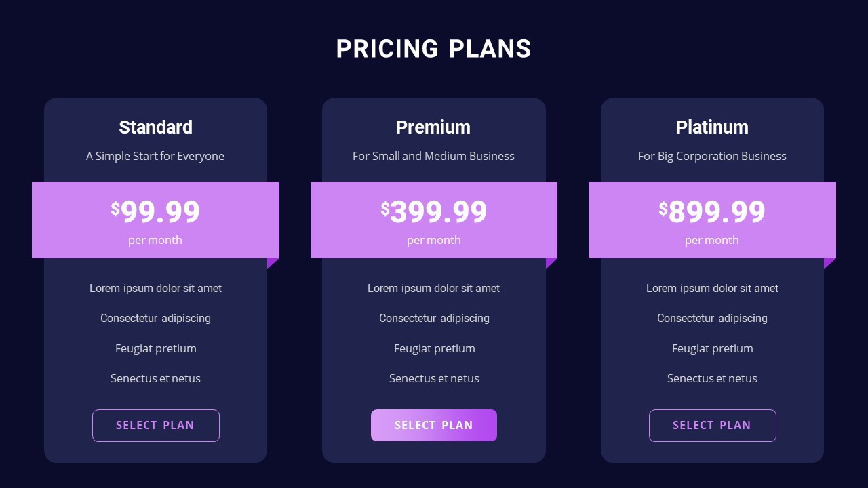Click Premium's "Consectetur adipiscing" feature line

[434, 319]
